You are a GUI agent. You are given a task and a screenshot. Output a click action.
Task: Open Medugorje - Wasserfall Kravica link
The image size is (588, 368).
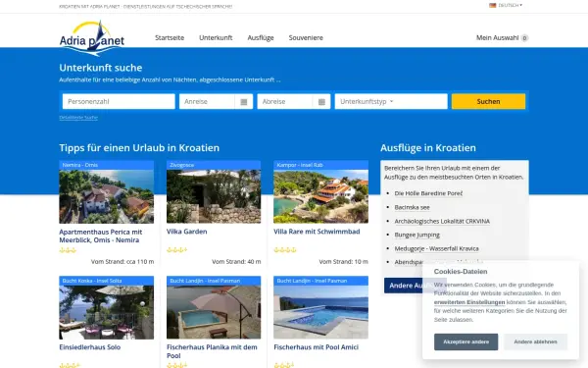click(x=436, y=248)
